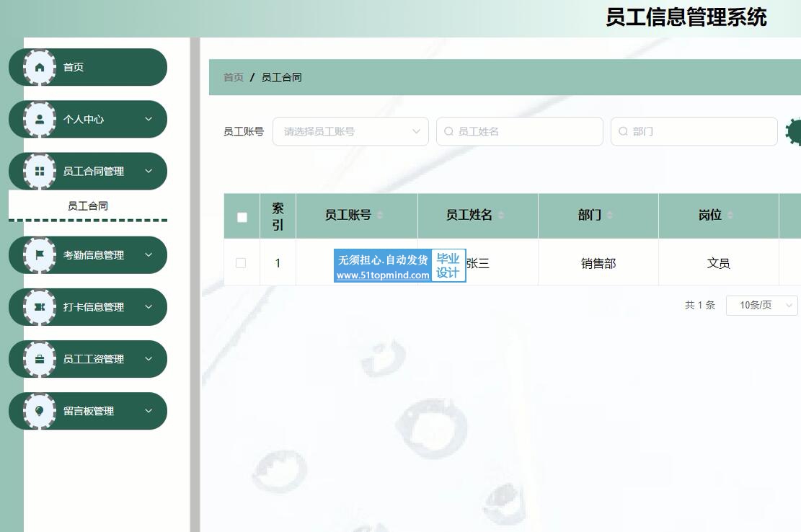The height and width of the screenshot is (532, 801).
Task: Expand the 员工工资管理 menu chevron
Action: (149, 359)
